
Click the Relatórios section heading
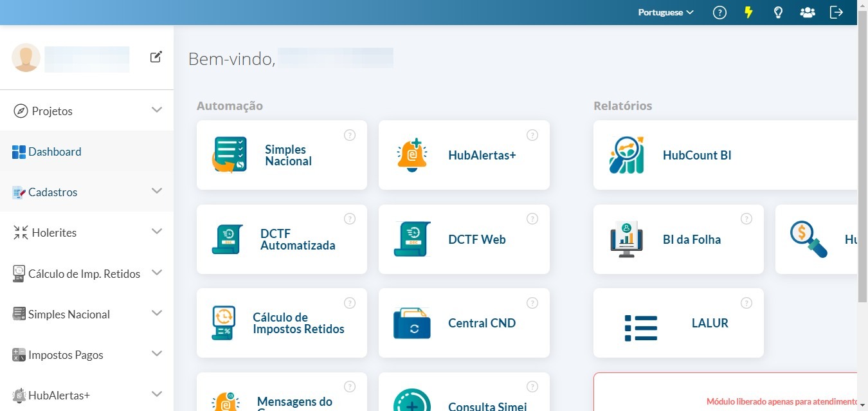[622, 105]
